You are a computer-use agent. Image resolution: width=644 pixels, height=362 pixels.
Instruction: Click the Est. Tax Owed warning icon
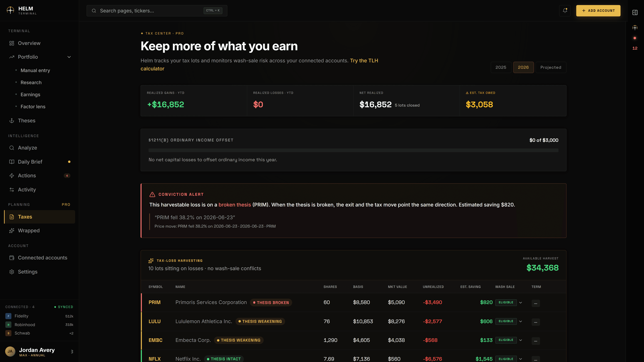point(467,93)
